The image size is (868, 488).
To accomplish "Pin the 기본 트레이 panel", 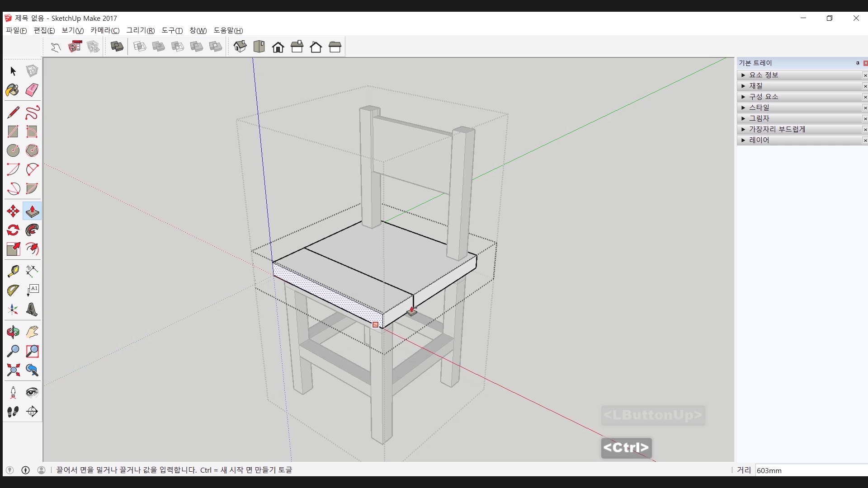I will tap(858, 63).
